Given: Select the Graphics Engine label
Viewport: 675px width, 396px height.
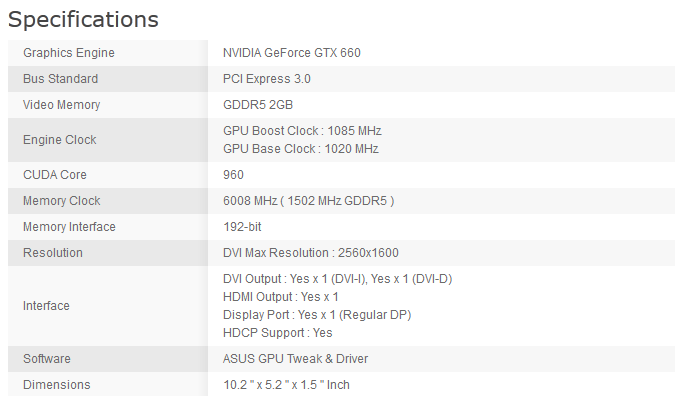Looking at the screenshot, I should coord(69,53).
